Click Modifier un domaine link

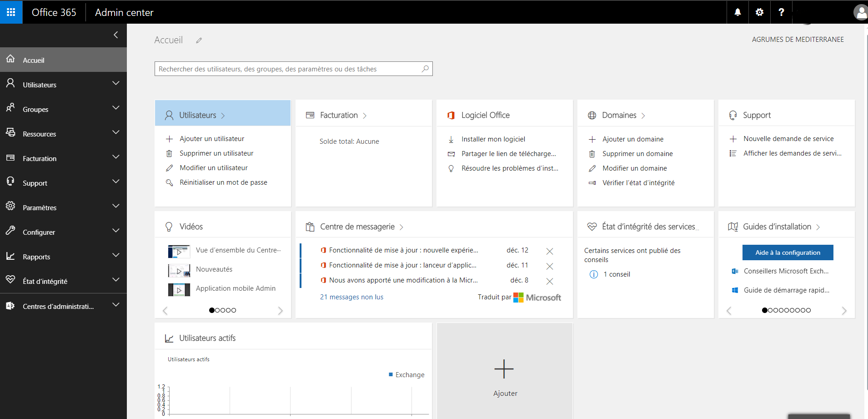(x=635, y=168)
